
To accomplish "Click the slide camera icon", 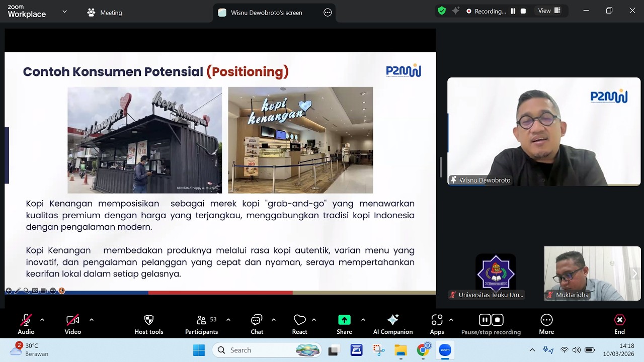I will (44, 291).
